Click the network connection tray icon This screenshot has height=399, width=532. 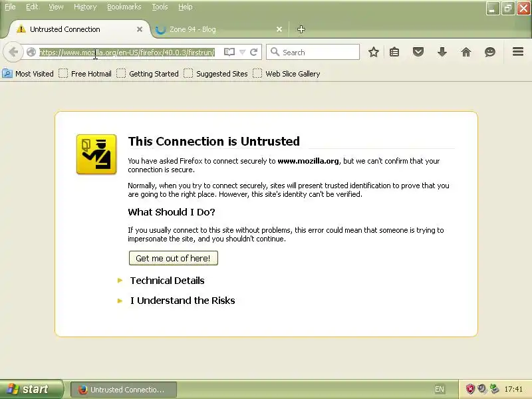pos(494,389)
